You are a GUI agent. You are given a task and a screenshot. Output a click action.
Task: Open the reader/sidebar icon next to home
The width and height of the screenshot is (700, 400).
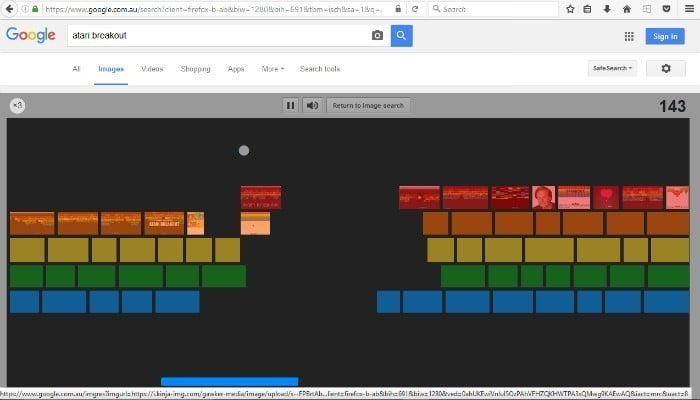(x=647, y=9)
